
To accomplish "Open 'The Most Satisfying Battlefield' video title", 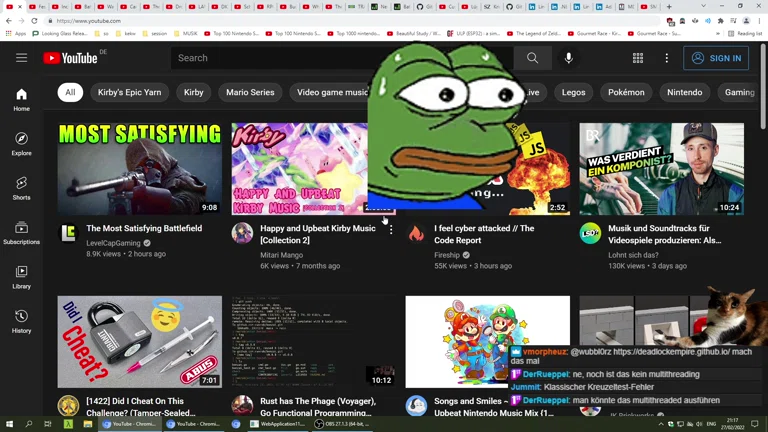I will pyautogui.click(x=144, y=228).
